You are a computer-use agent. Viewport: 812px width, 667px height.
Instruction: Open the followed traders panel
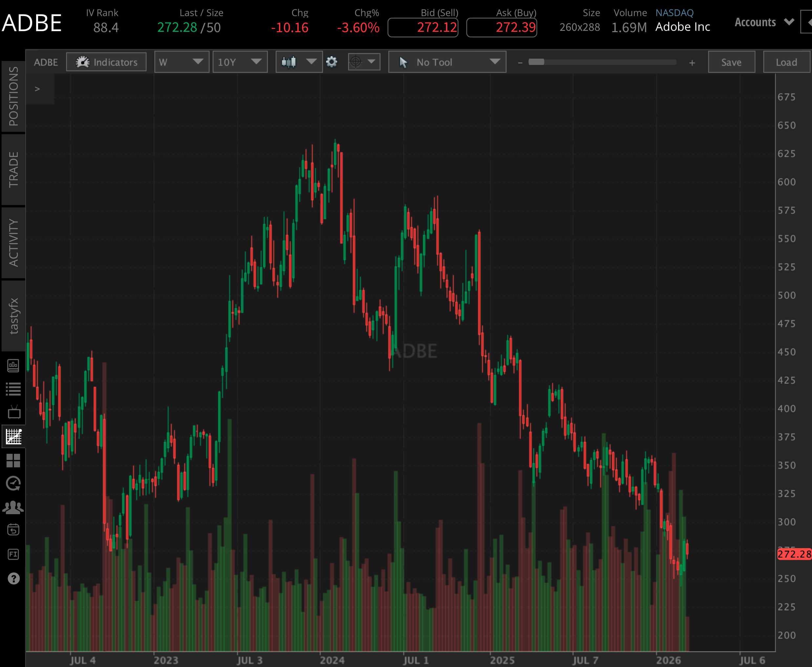pos(14,506)
